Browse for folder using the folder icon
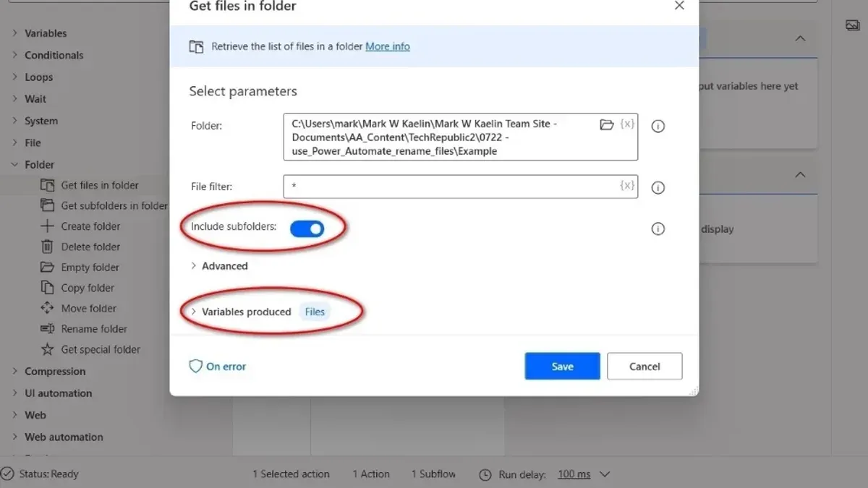 tap(607, 124)
